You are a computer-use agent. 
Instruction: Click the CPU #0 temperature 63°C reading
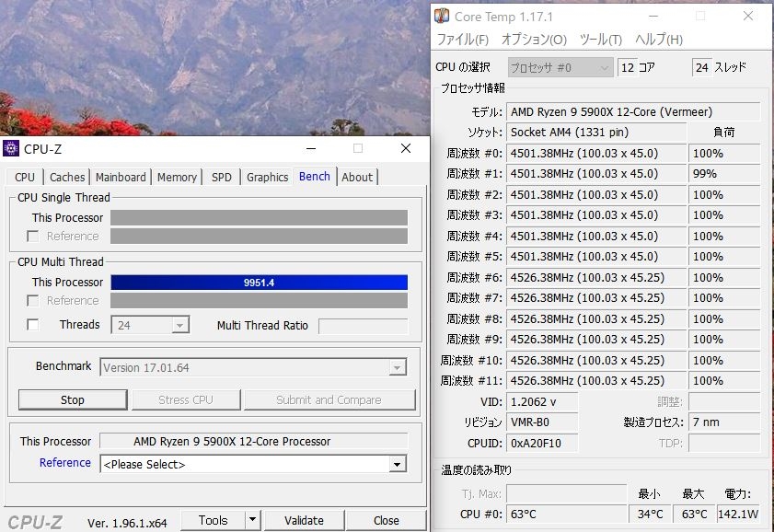coord(567,515)
